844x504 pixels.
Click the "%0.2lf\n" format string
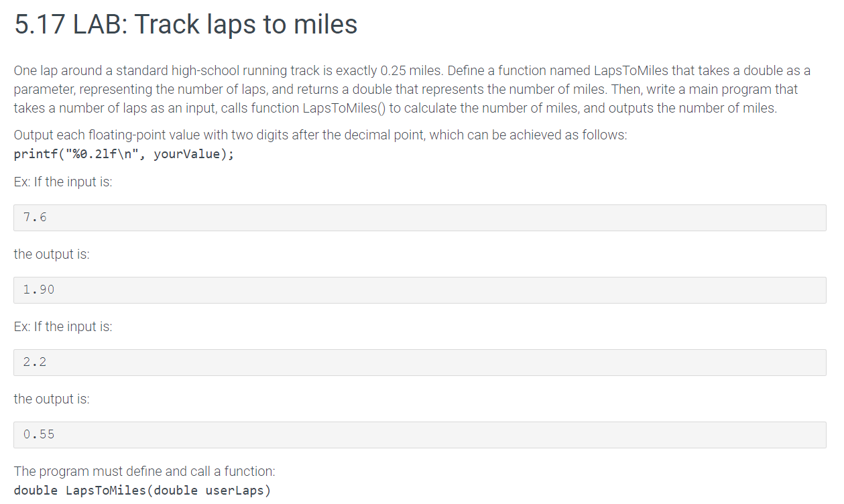(102, 154)
